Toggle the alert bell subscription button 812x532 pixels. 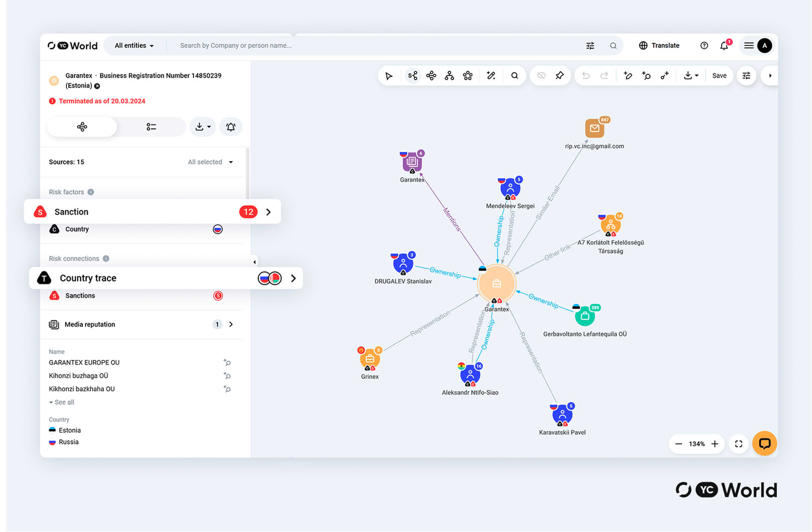tap(230, 127)
